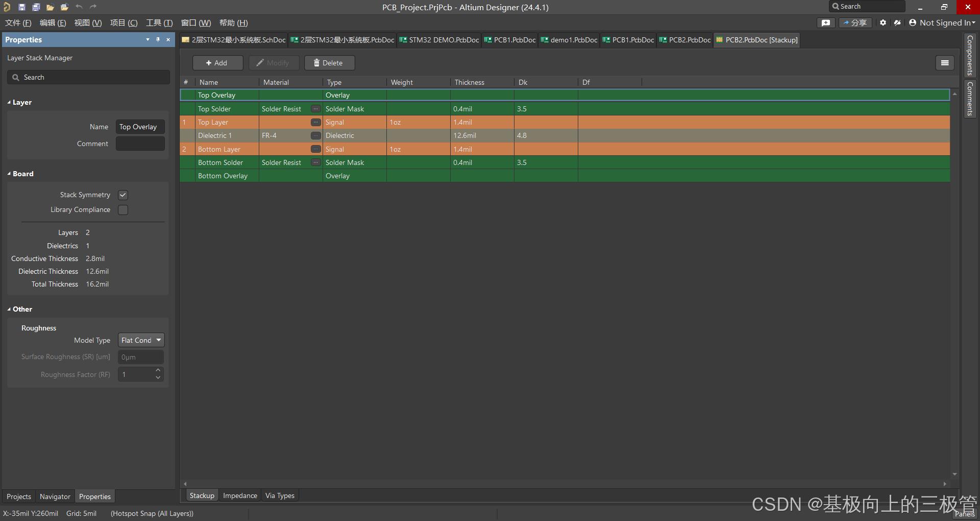
Task: Switch to the demo1.PcbDoc tab
Action: [x=569, y=40]
